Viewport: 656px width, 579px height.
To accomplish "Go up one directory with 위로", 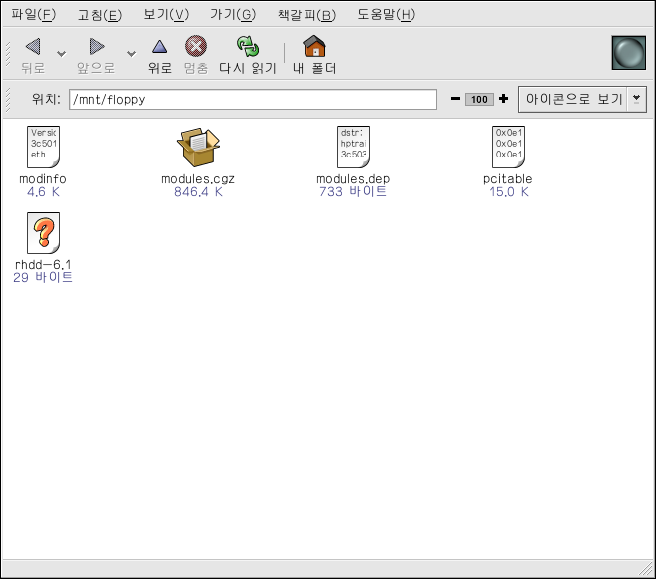I will (x=160, y=47).
